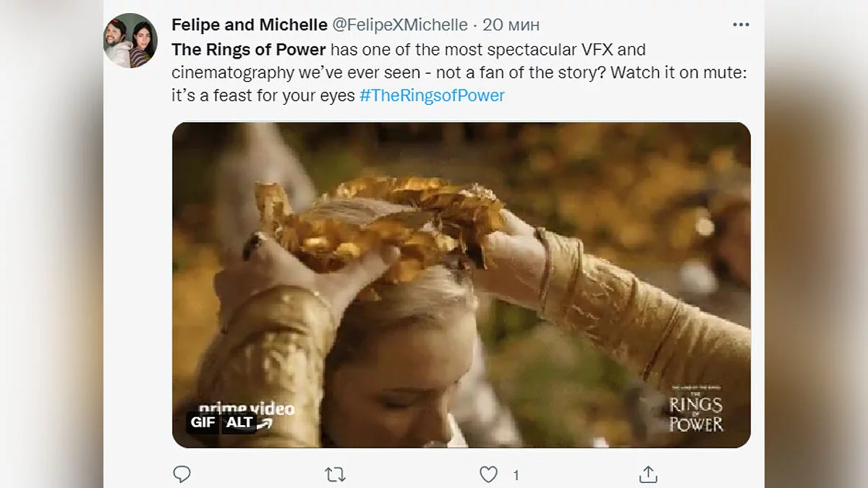Click the @FelipeXMichelle handle
Viewport: 868px width, 488px height.
pos(399,25)
